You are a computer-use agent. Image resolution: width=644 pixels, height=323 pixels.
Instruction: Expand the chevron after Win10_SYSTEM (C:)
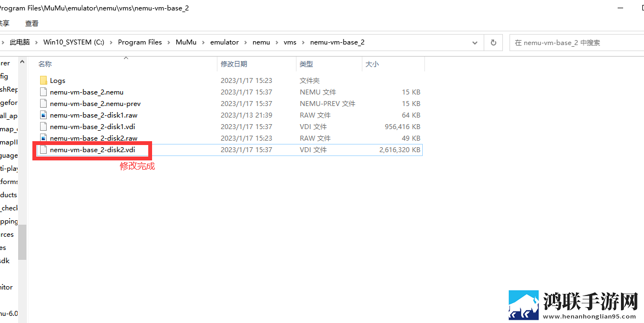tap(111, 42)
